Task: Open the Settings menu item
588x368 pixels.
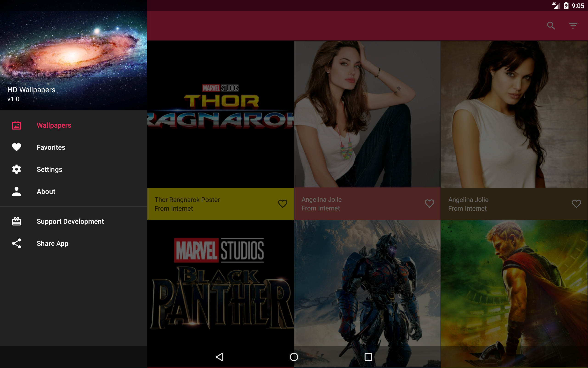Action: click(x=73, y=170)
